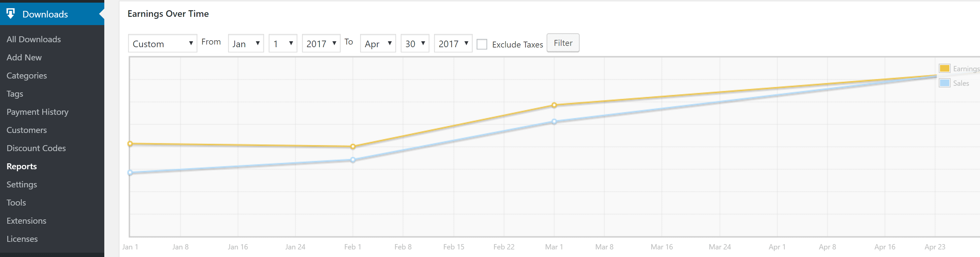
Task: Click the Earnings data point at Feb 1
Action: click(353, 146)
